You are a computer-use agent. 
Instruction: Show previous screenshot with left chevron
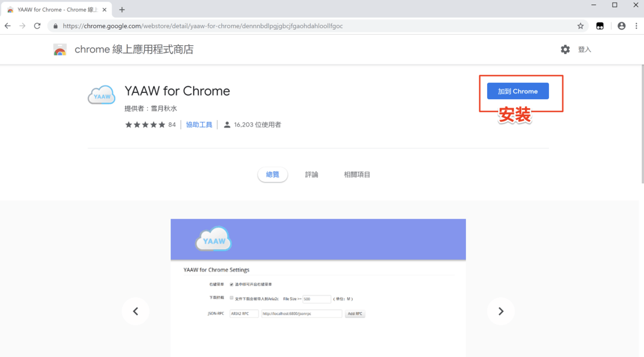pyautogui.click(x=136, y=311)
